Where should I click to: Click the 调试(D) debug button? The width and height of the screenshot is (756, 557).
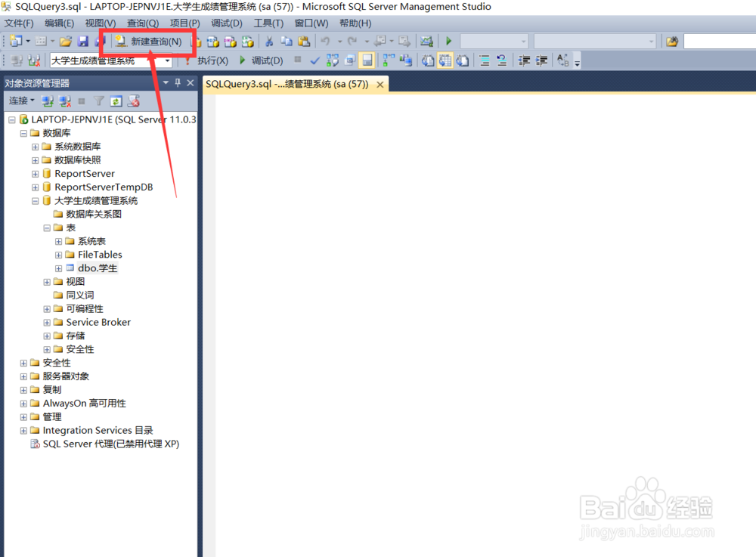(x=262, y=60)
